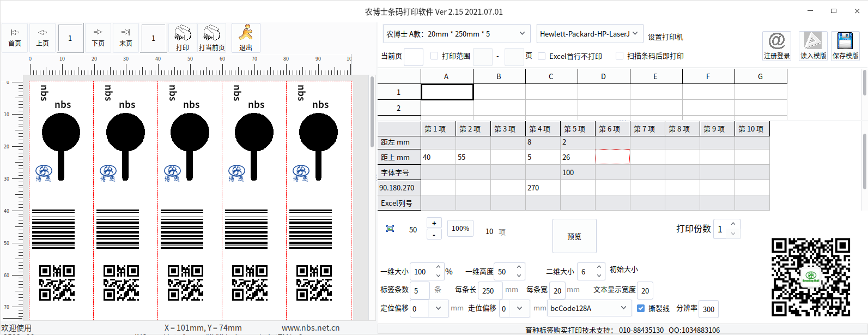
Task: Load a template with 读入模版
Action: (x=813, y=46)
